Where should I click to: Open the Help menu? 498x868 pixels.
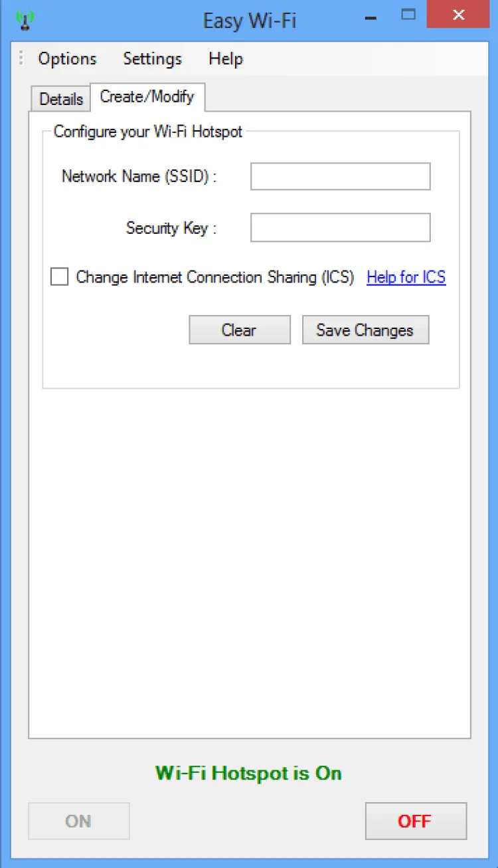pyautogui.click(x=225, y=58)
